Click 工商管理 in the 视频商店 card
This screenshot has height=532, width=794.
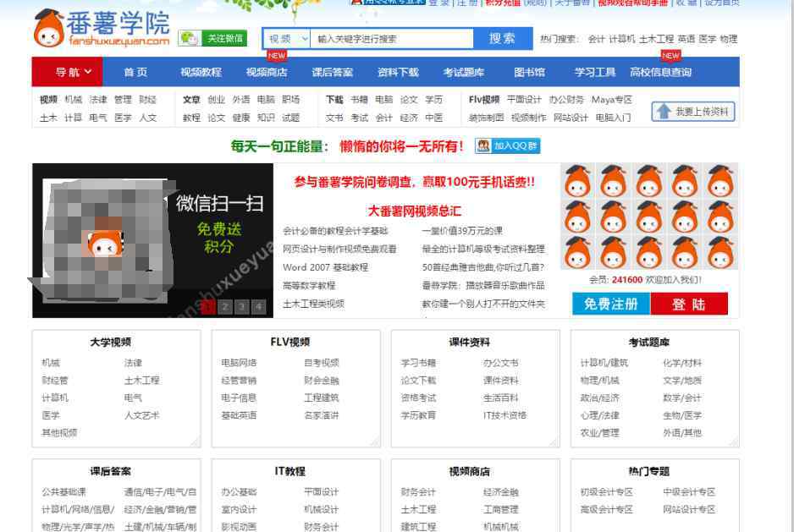tap(501, 510)
